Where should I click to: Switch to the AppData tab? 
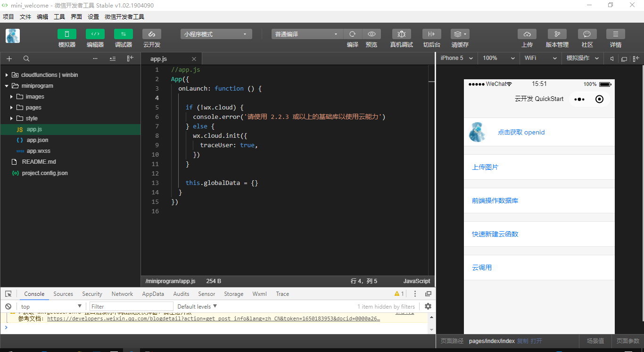153,294
